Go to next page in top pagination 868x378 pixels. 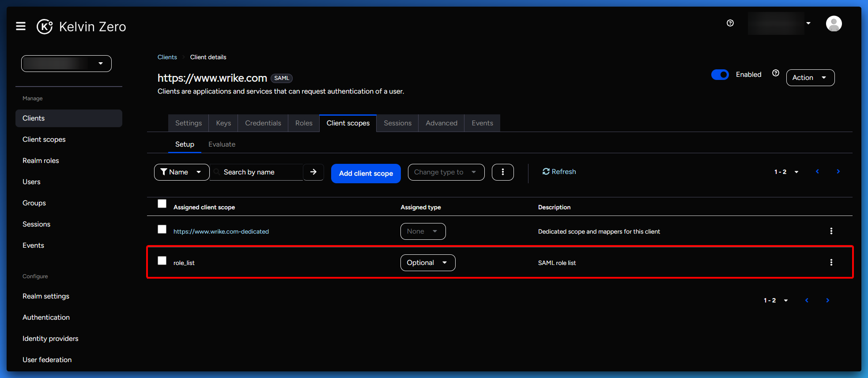point(838,171)
